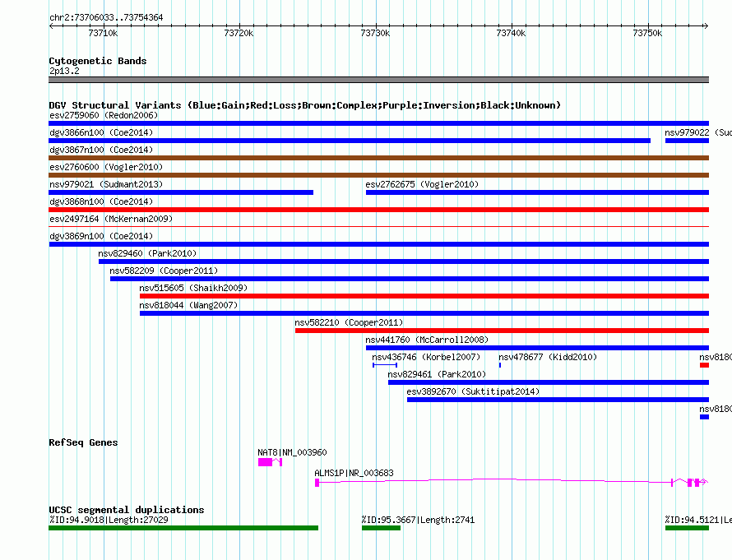Click the ALMS1P gene start exon
732x560 pixels.
(x=317, y=483)
